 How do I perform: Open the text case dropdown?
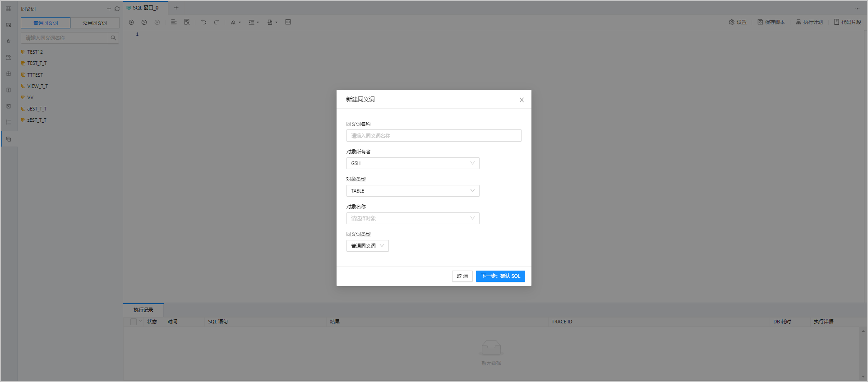tap(235, 22)
